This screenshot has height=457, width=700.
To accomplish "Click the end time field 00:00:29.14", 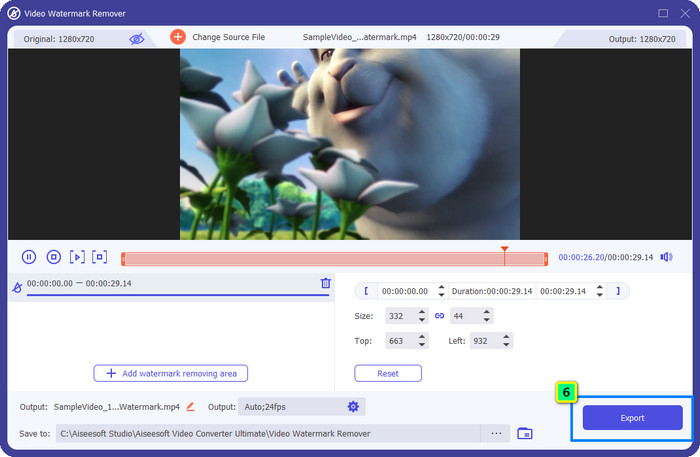I will (563, 291).
